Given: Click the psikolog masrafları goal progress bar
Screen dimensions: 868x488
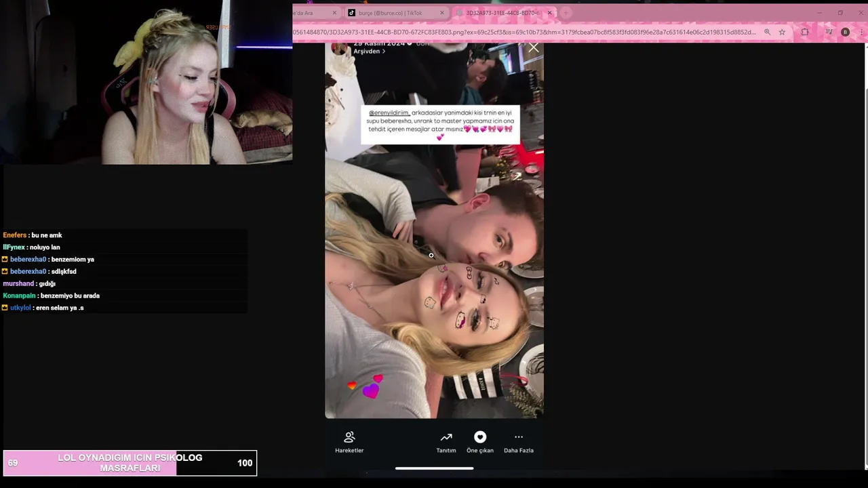Looking at the screenshot, I should click(x=130, y=463).
